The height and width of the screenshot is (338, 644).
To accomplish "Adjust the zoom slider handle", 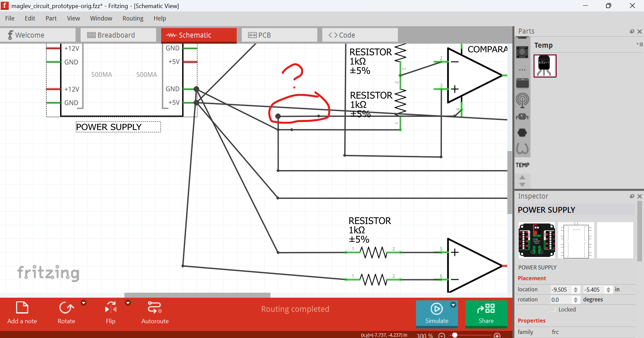I will click(x=455, y=335).
